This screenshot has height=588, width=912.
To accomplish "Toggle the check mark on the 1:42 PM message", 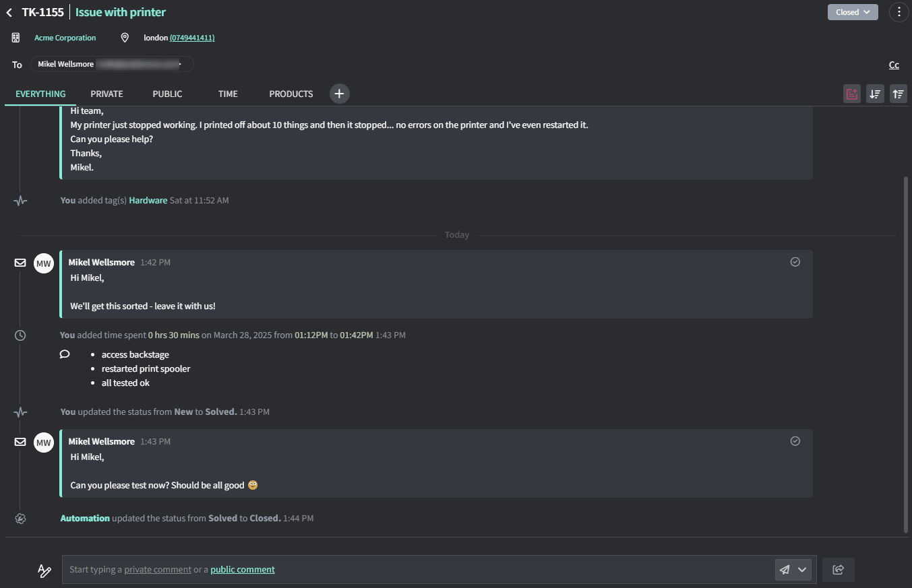I will point(795,262).
